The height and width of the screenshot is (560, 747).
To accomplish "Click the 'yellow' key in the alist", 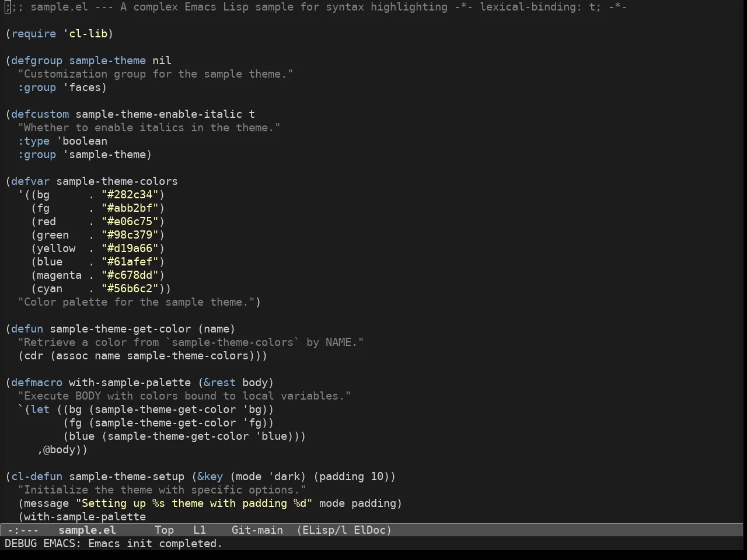I will tap(56, 249).
